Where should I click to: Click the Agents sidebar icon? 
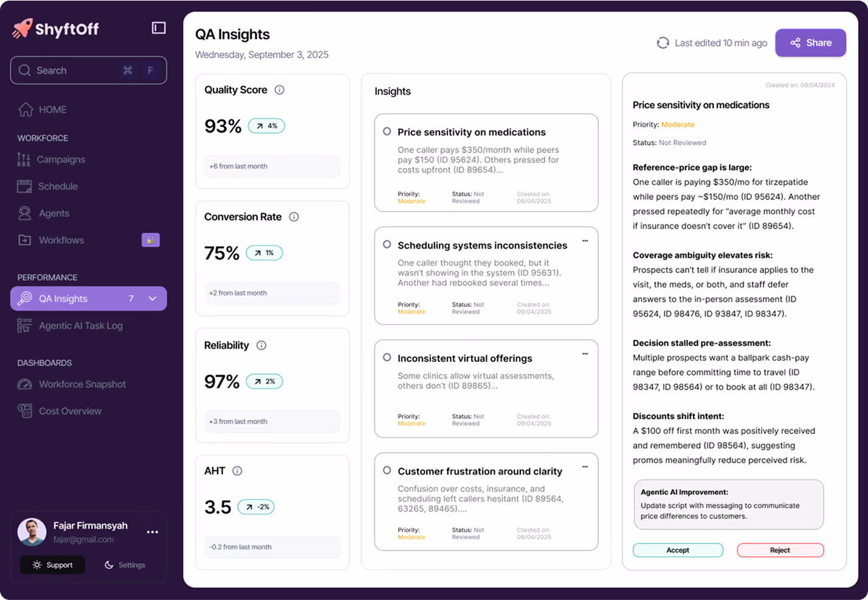(x=25, y=213)
